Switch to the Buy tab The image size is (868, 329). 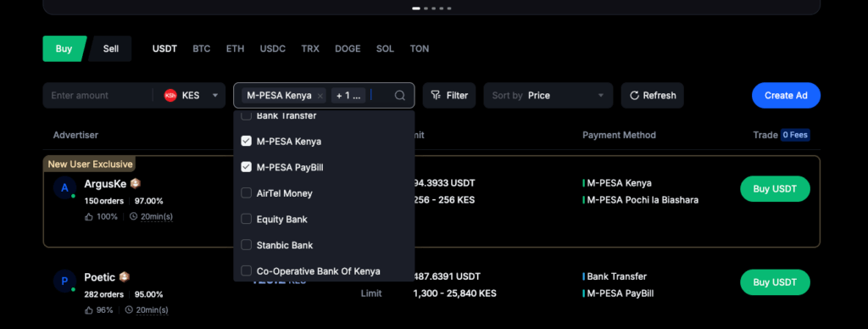[64, 48]
